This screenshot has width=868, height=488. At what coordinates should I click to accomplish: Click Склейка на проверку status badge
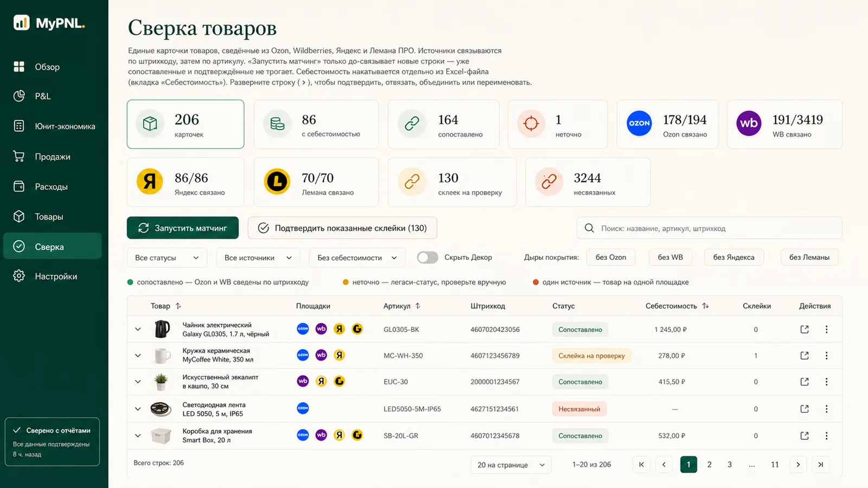(591, 356)
